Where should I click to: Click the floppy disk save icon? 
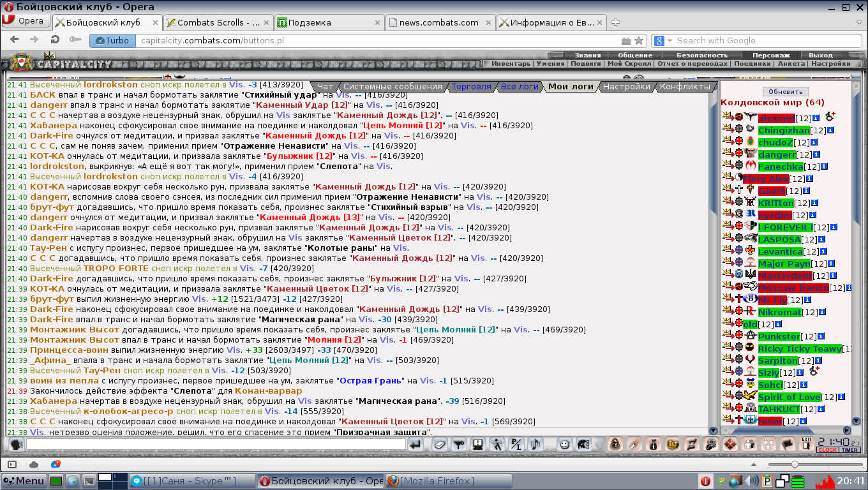point(477,445)
